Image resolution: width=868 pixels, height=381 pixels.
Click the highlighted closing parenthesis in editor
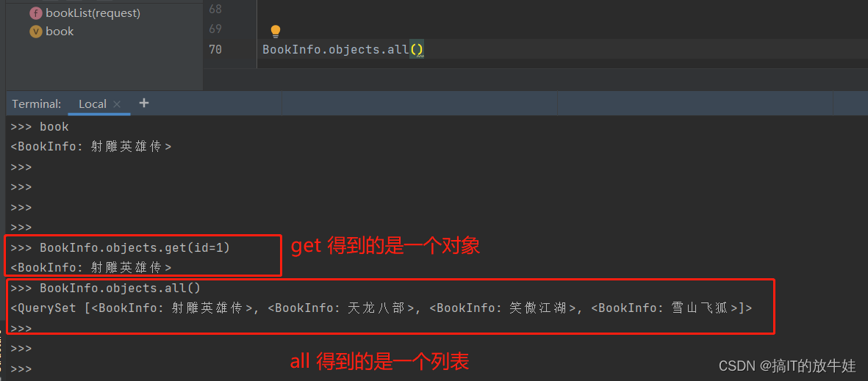click(420, 50)
